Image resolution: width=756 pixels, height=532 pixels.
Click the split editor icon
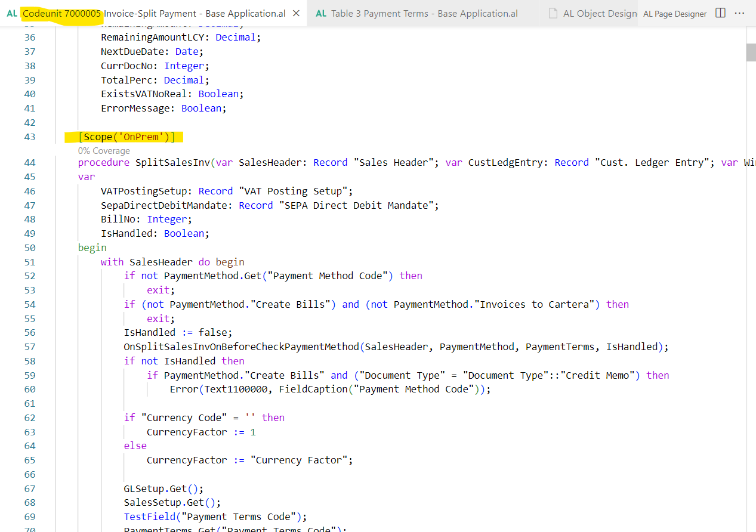click(720, 13)
